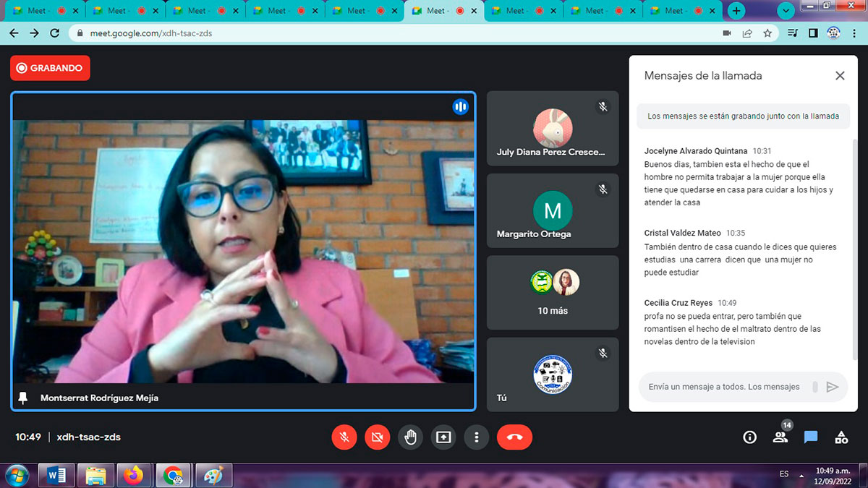The height and width of the screenshot is (488, 868).
Task: Click the meet.google.com address bar
Action: pyautogui.click(x=394, y=33)
